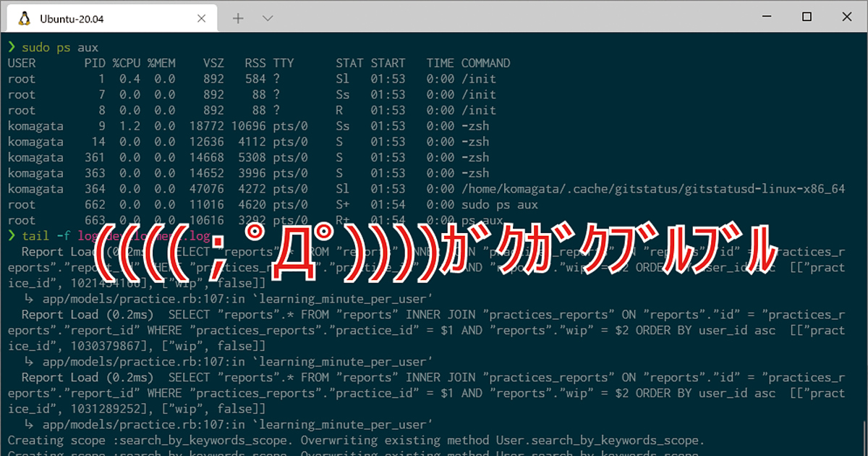
Task: Click the gitstatusd-linux-x86_64 command path
Action: 653,189
